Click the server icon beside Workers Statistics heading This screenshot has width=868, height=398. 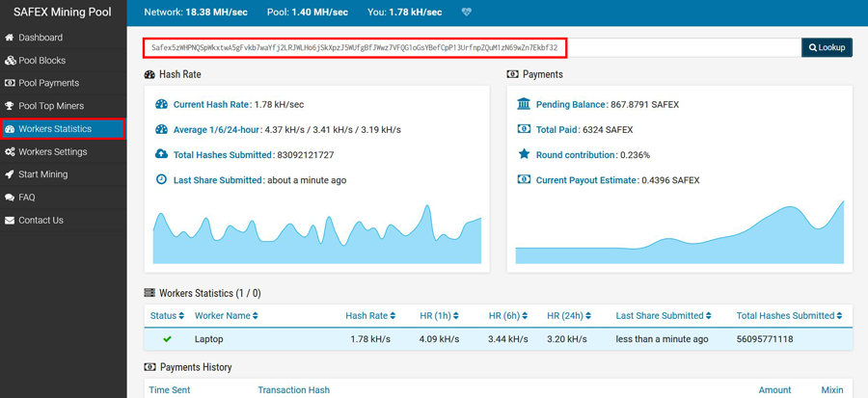click(149, 292)
